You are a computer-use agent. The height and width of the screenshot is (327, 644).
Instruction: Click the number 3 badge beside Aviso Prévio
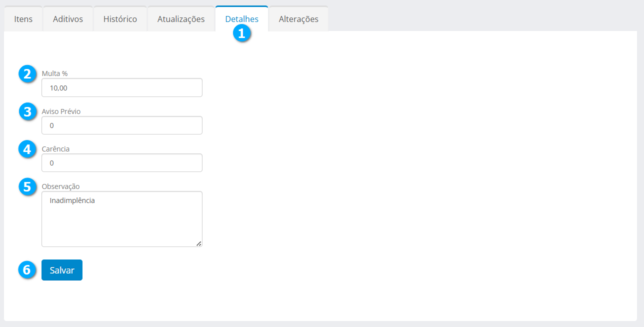coord(27,111)
